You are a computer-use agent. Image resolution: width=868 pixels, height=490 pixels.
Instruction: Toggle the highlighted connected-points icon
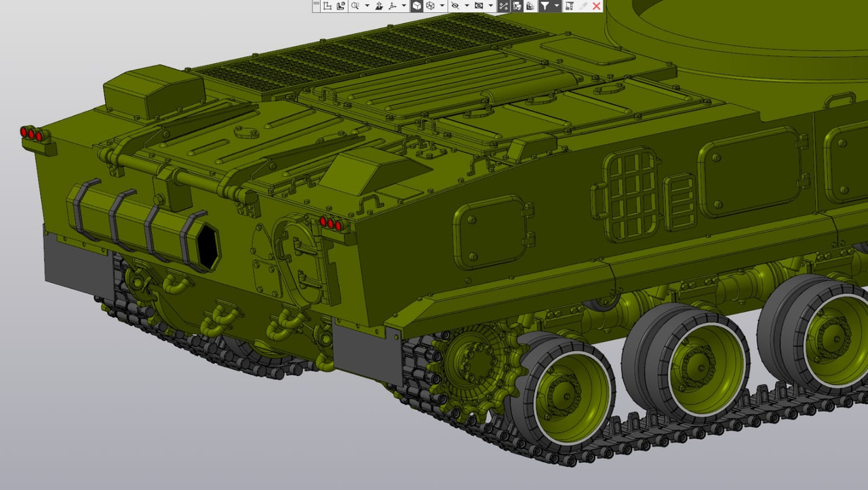(x=503, y=5)
